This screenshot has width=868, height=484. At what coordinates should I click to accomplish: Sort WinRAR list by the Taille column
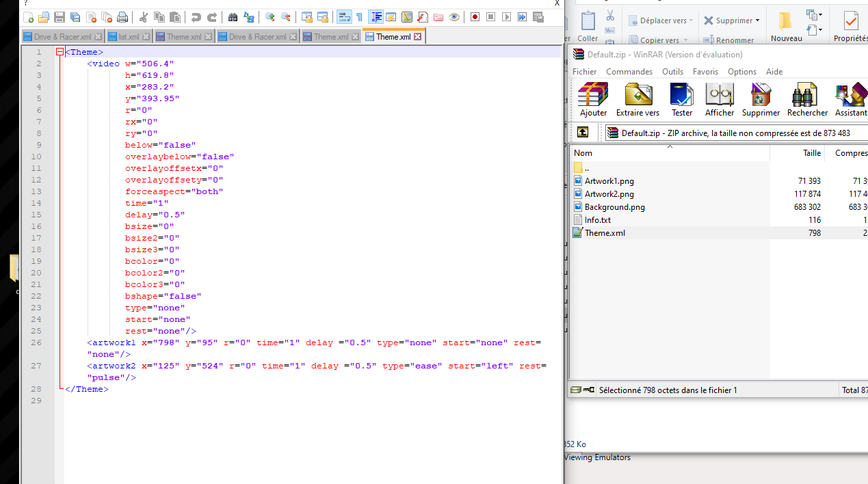797,153
